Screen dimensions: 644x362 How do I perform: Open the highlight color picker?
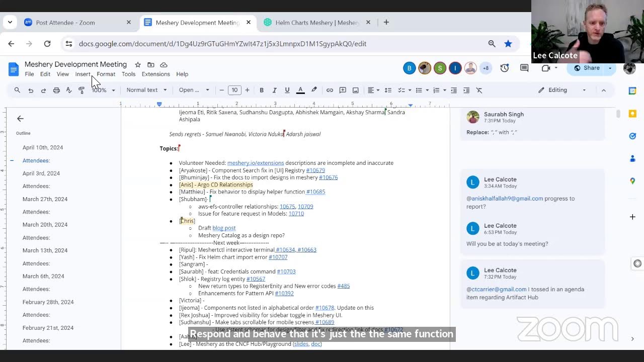click(x=314, y=90)
